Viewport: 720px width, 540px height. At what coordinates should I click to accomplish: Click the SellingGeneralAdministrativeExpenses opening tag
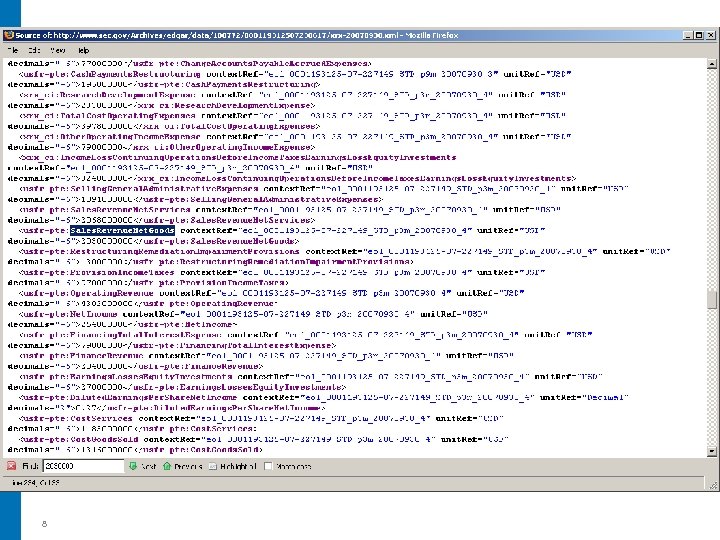139,189
